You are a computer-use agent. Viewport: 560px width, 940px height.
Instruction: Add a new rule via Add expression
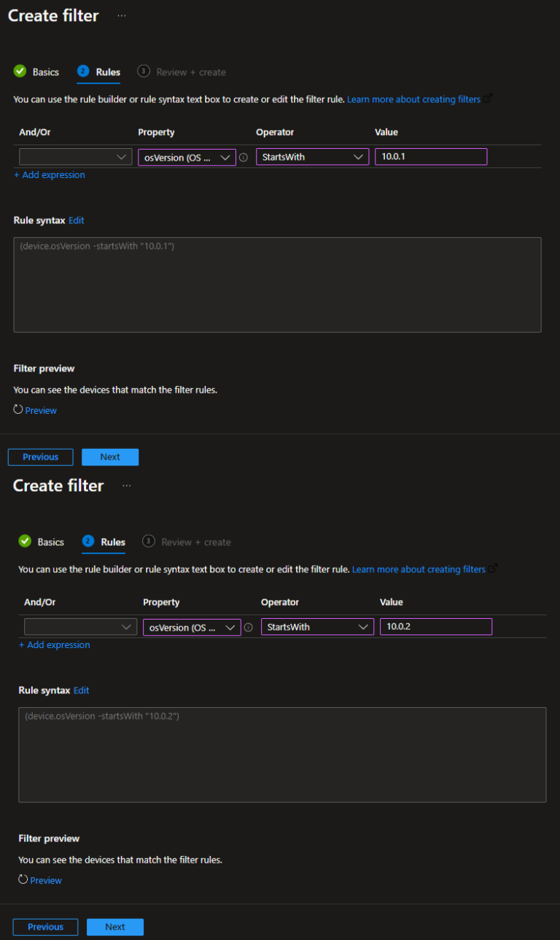coord(49,174)
